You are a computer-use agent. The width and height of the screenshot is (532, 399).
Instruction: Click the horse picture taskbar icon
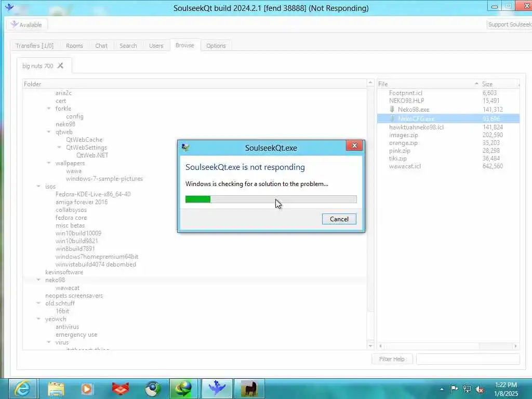pos(249,389)
